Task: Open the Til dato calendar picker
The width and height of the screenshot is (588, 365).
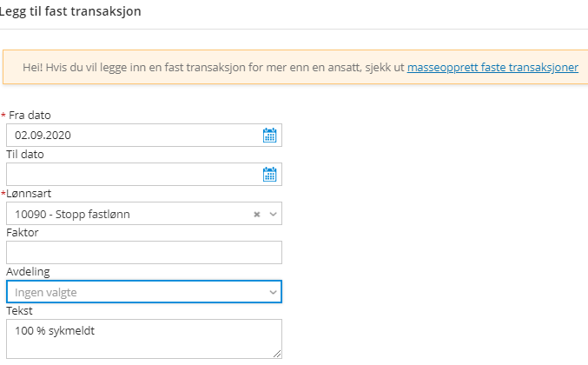Action: pyautogui.click(x=269, y=174)
